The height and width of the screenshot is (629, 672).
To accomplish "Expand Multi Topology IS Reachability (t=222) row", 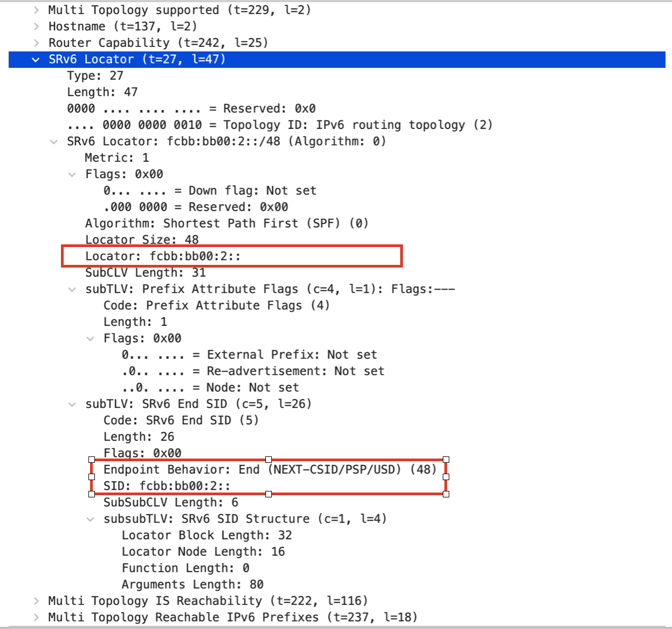I will coord(36,601).
